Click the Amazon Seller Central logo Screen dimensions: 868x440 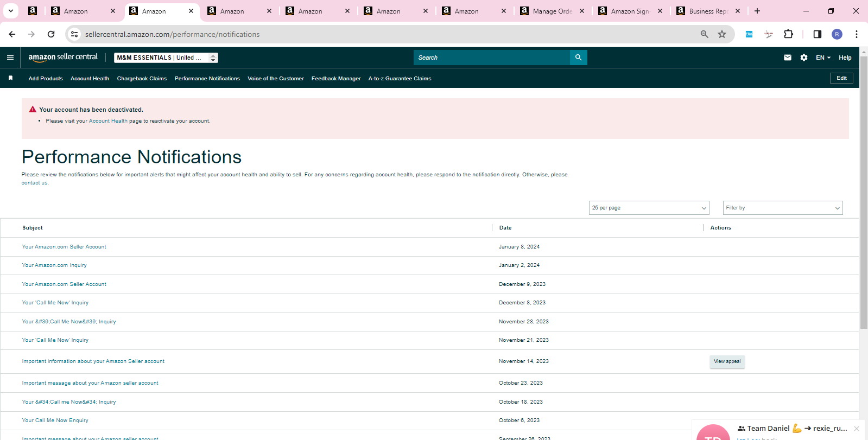(63, 57)
